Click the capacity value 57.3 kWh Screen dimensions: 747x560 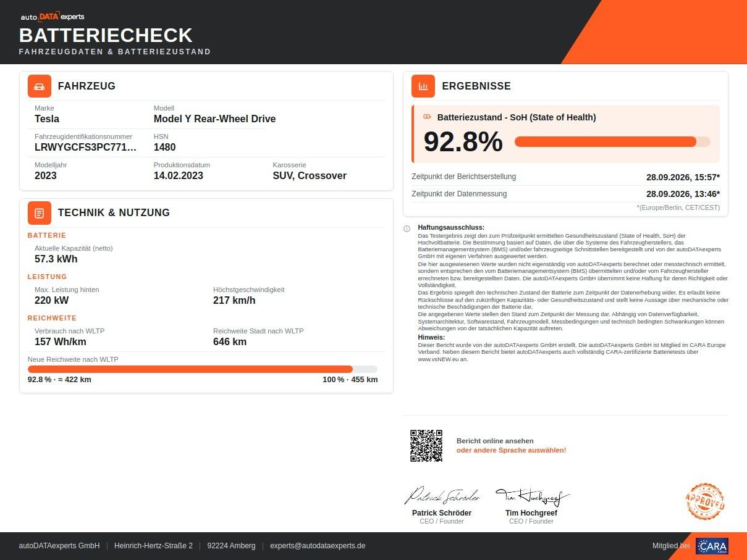tap(56, 259)
